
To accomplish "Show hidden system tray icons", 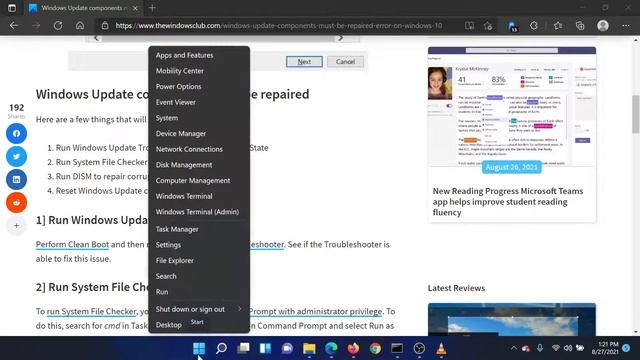I will click(x=514, y=348).
